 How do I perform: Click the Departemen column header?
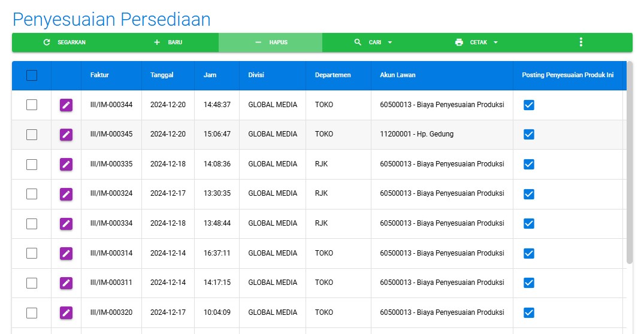click(x=332, y=75)
